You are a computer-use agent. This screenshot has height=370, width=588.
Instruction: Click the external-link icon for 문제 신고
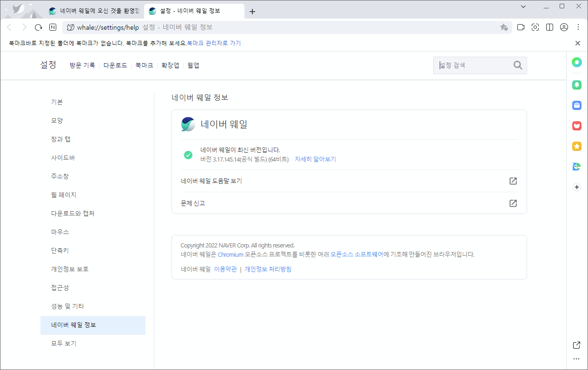pos(513,203)
